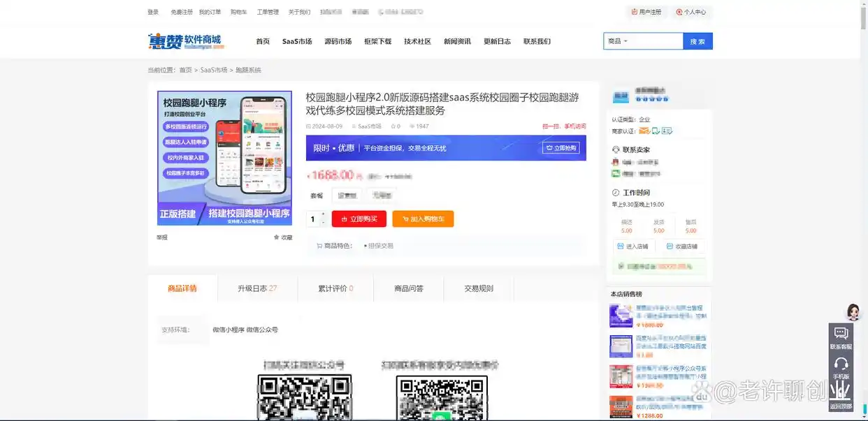
Task: Click the red 立即购买 button
Action: point(359,219)
